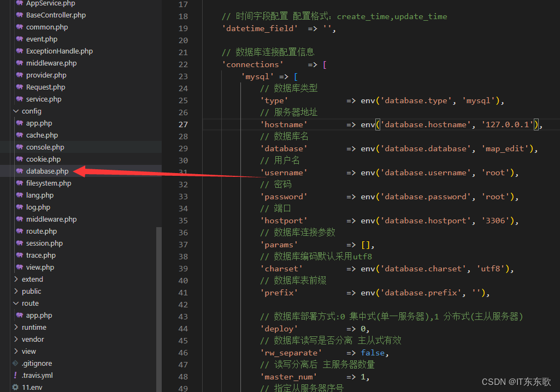Click '127.0.0.1' string value

click(x=507, y=124)
